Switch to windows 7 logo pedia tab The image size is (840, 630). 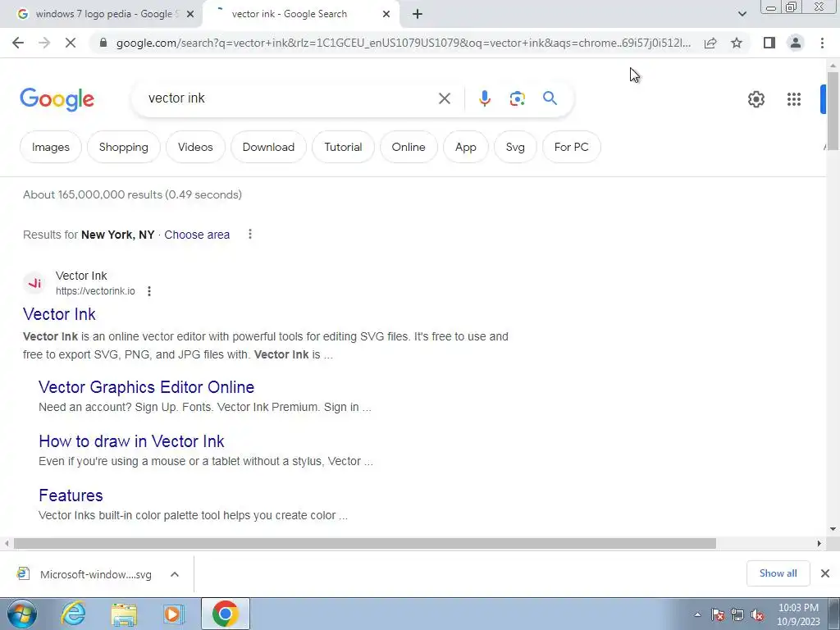101,14
